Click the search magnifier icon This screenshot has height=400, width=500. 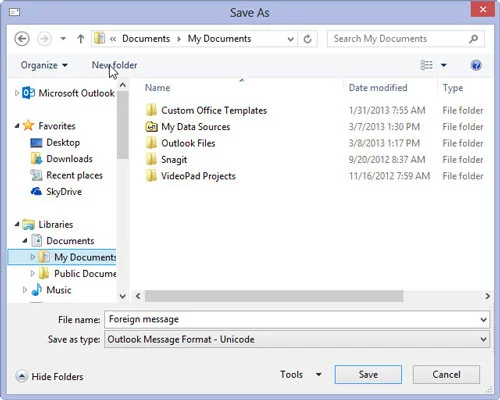(x=473, y=39)
